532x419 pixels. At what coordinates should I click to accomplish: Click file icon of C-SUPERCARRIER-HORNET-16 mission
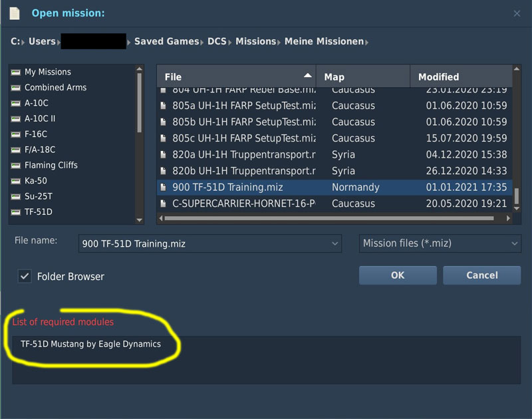163,204
